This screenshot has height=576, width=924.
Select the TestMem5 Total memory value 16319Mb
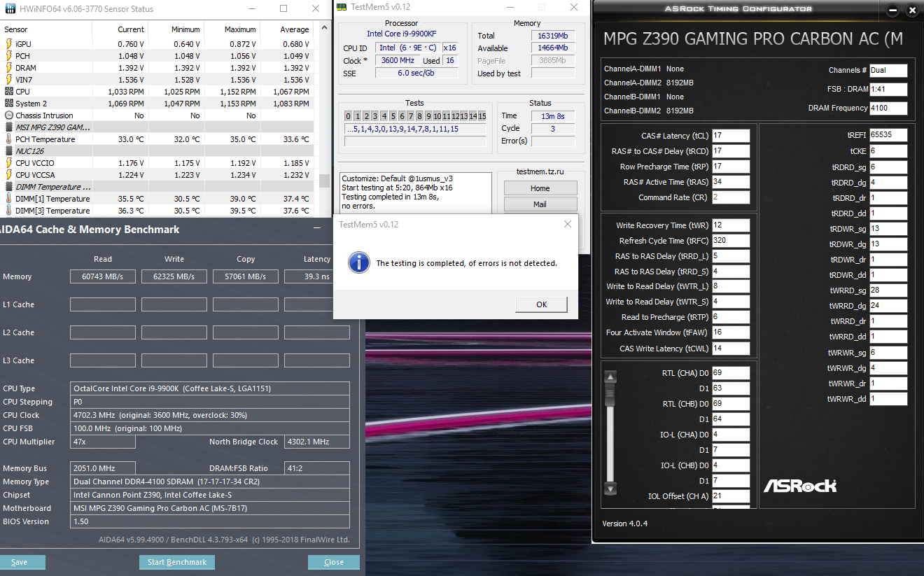point(553,36)
